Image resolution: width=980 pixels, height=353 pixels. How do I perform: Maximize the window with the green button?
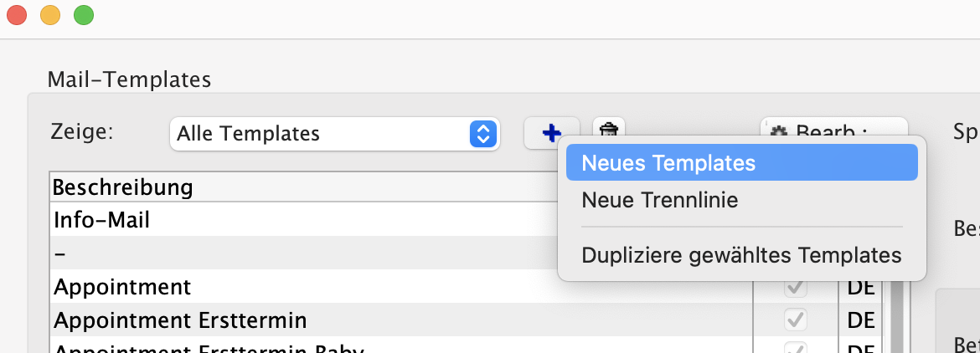point(83,15)
